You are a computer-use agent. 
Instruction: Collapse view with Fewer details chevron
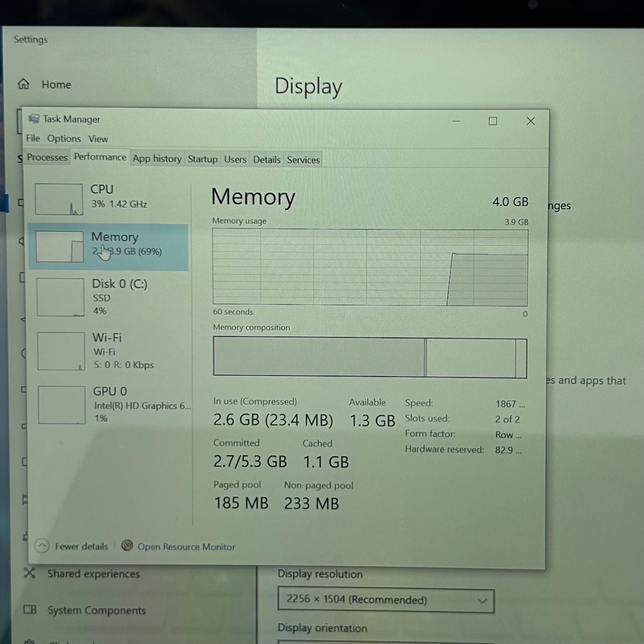42,546
